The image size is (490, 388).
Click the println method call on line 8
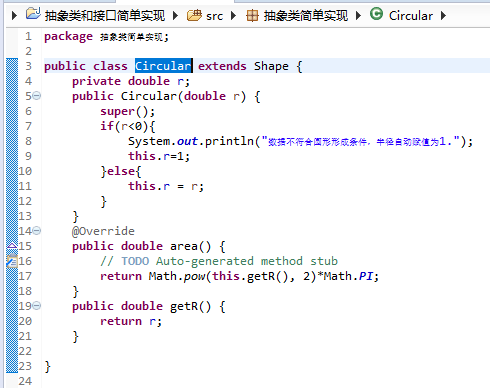coord(229,141)
